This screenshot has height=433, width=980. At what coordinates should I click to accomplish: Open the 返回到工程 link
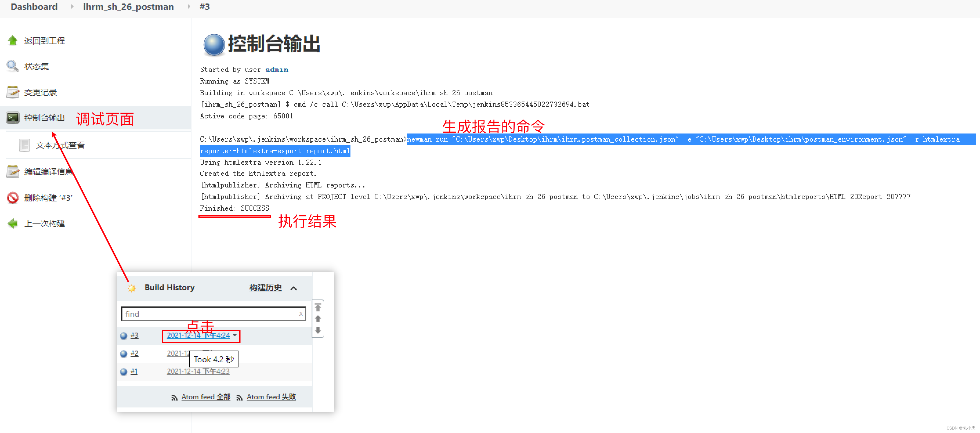pos(44,41)
